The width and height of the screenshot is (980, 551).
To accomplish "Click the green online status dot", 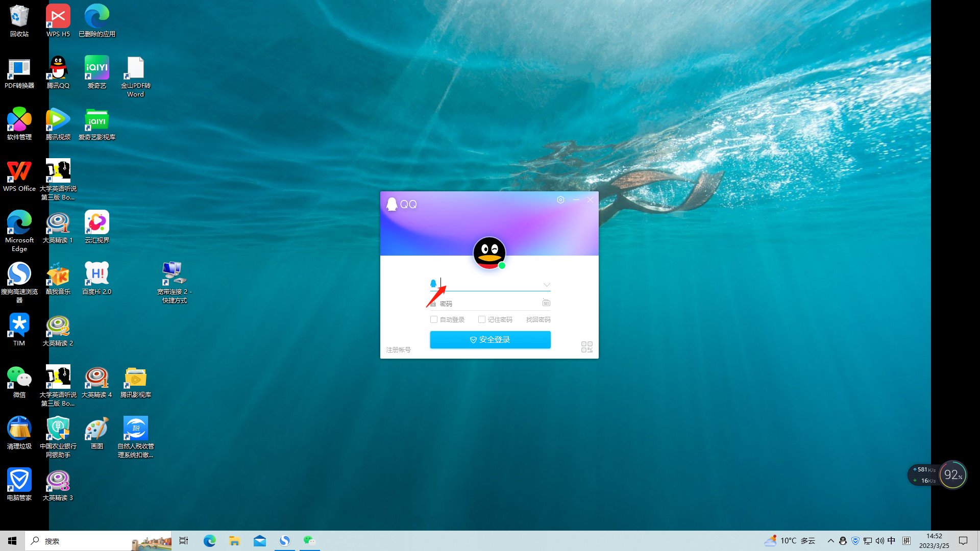I will point(502,265).
